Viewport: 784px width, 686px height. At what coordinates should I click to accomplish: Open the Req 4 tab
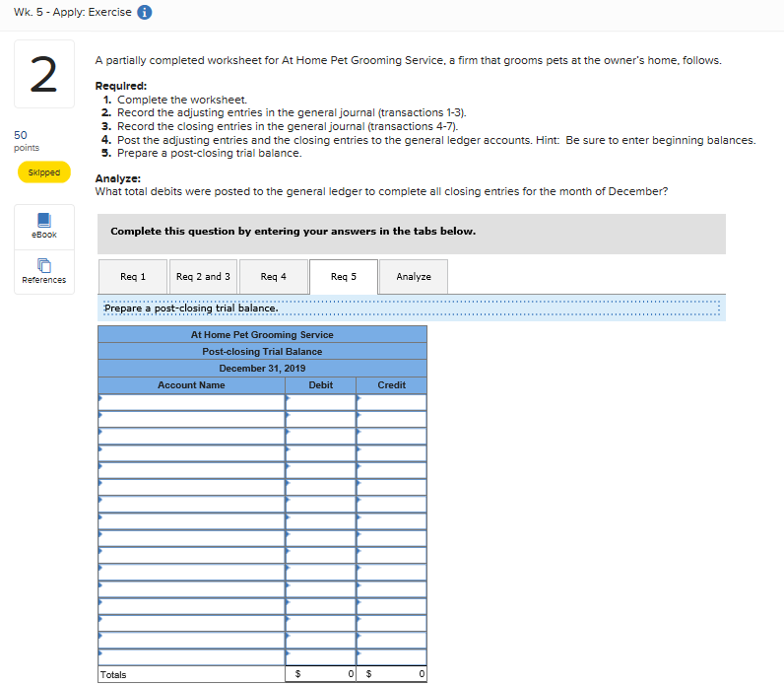[274, 277]
